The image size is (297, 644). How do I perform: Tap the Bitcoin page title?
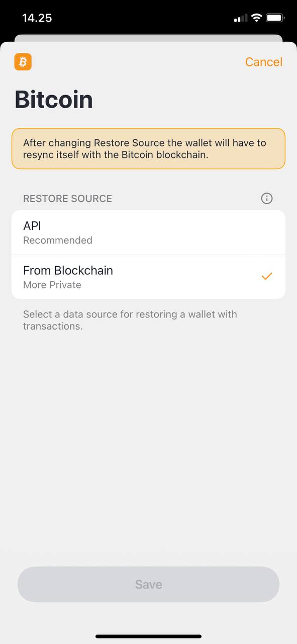[54, 99]
